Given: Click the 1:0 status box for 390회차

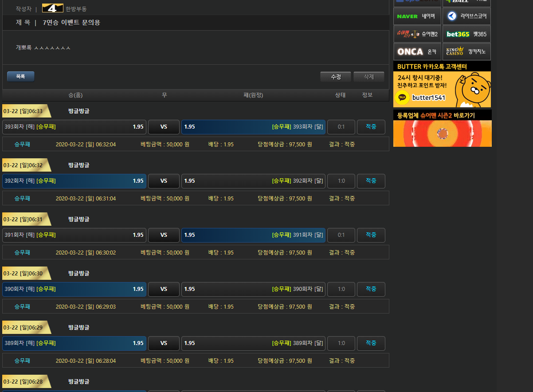Looking at the screenshot, I should coord(341,289).
